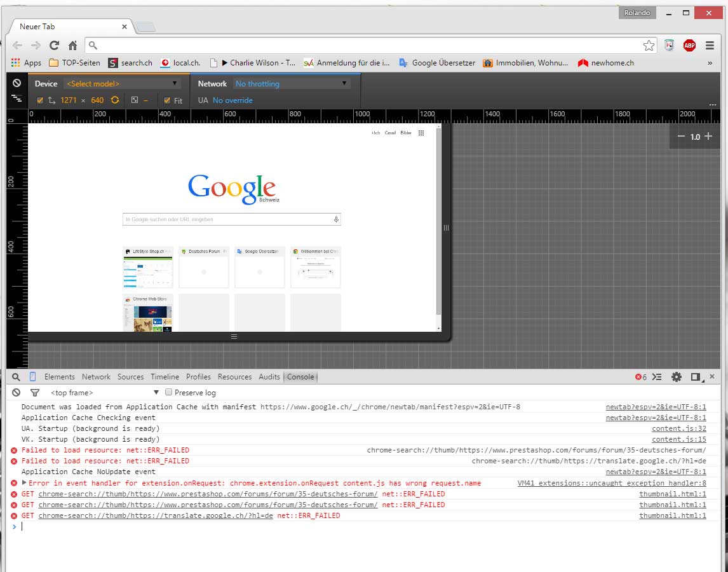The image size is (728, 572).
Task: Open the VM41 uncaught_exception_handler:8 link
Action: (612, 483)
